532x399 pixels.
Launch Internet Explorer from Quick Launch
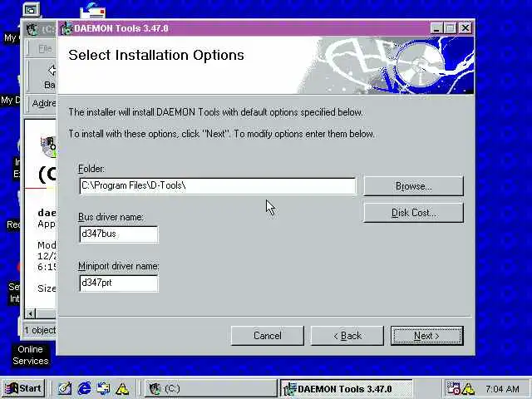[84, 388]
